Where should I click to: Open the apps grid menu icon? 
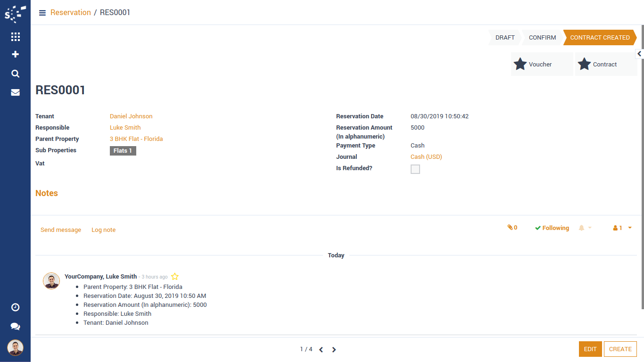(15, 37)
